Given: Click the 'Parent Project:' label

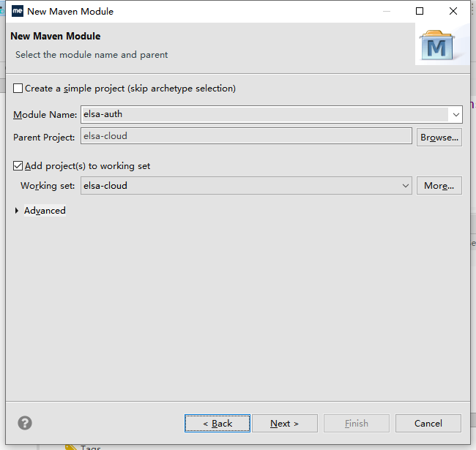Looking at the screenshot, I should (x=44, y=138).
